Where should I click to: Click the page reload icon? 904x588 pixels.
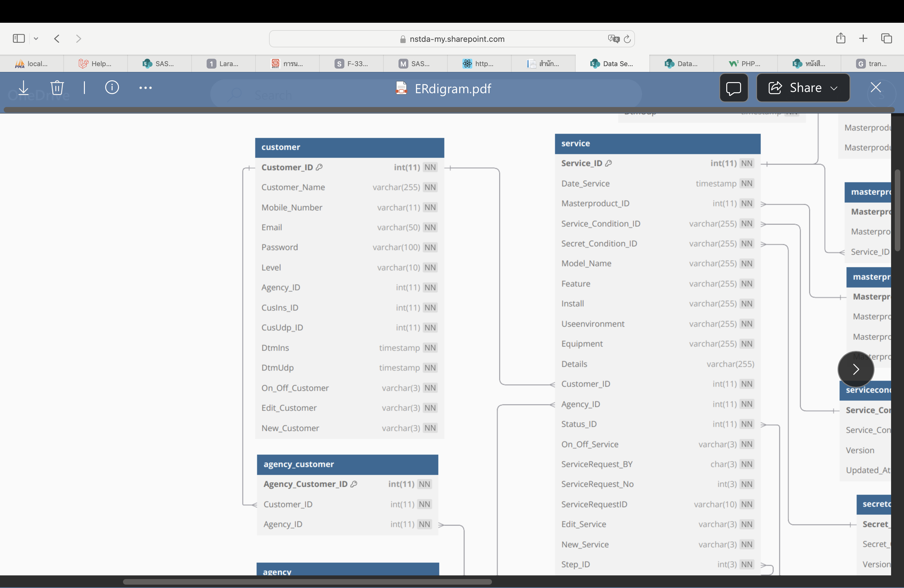[x=628, y=39]
